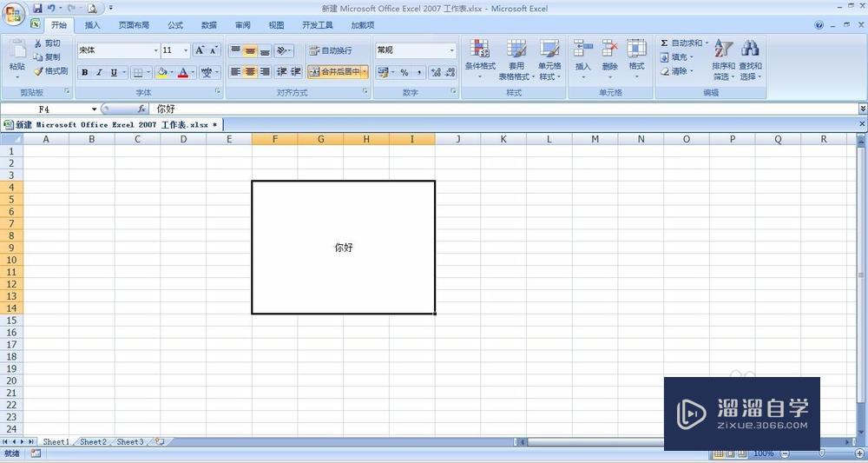The image size is (868, 463).
Task: Click the Delete cells icon
Action: 609,48
